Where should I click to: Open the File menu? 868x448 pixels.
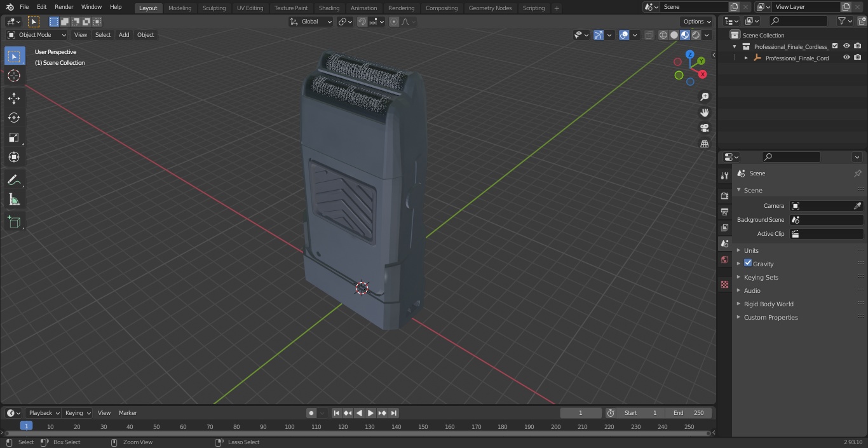24,7
